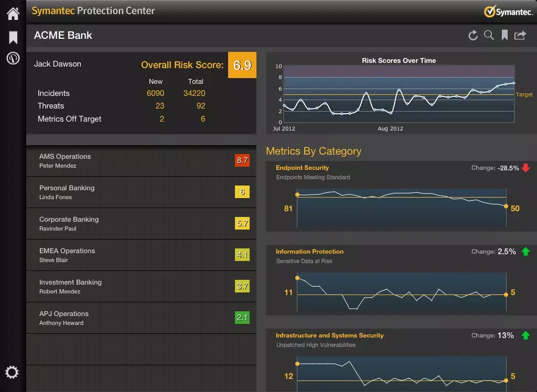Click Endpoint Security ending value 50
Viewport: 537px width, 392px height.
pyautogui.click(x=515, y=209)
